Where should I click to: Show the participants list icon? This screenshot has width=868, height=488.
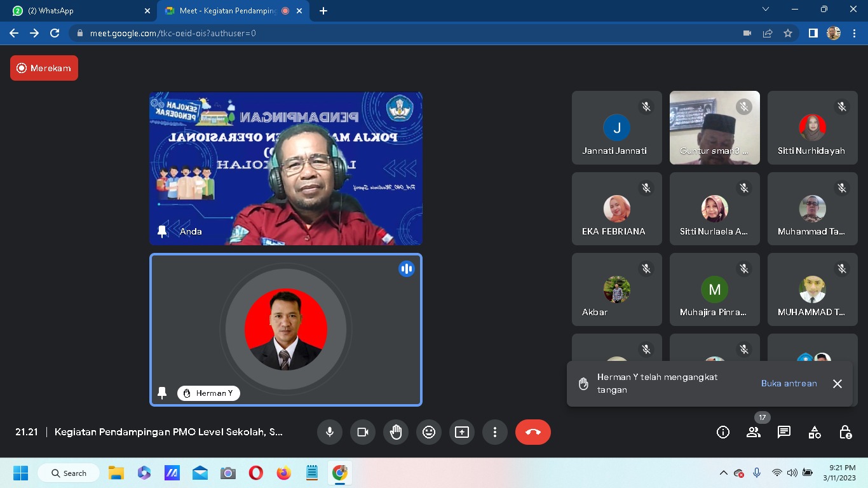(754, 432)
